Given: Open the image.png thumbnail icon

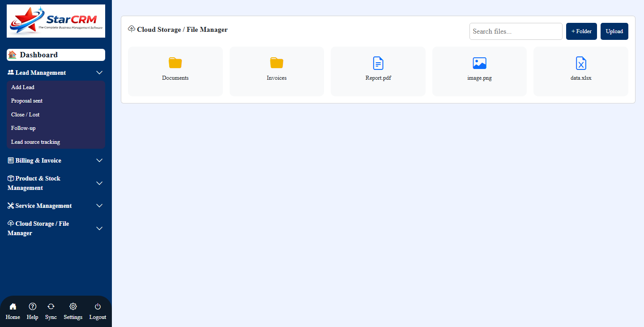Looking at the screenshot, I should pos(479,63).
